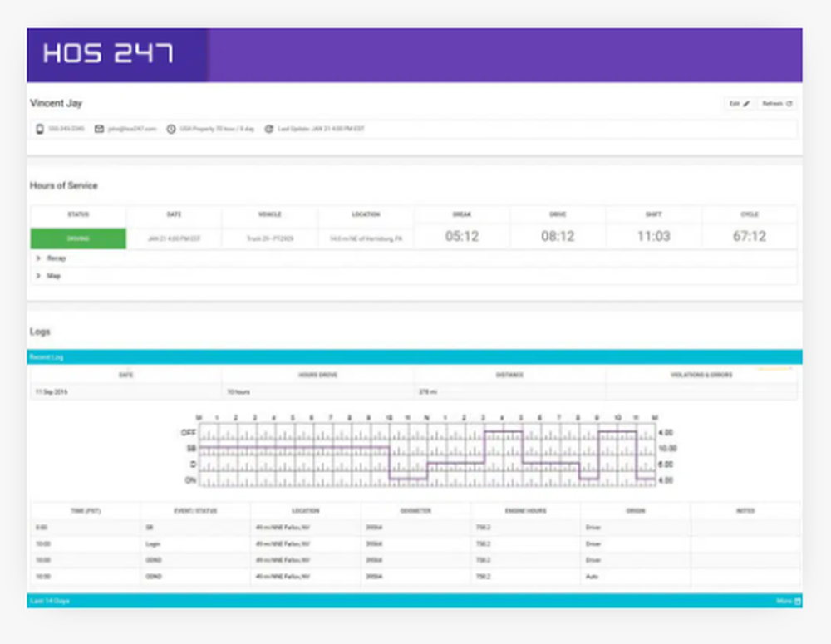Viewport: 831px width, 644px height.
Task: Click the Refresh circular arrow icon
Action: tap(789, 103)
